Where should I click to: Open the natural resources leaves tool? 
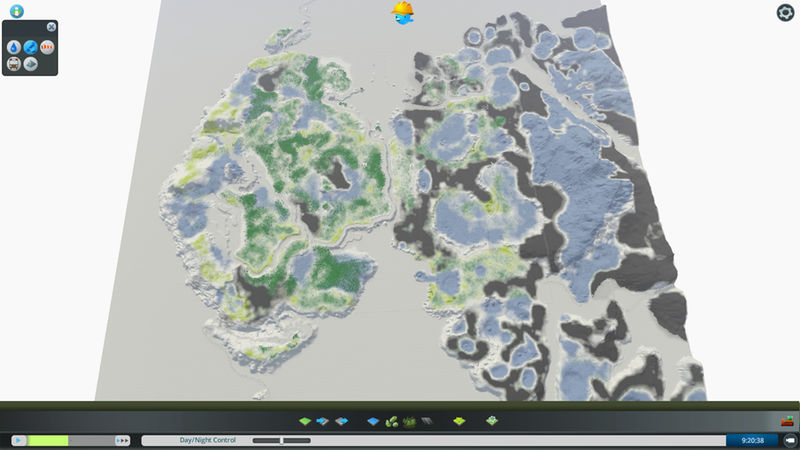coord(391,422)
